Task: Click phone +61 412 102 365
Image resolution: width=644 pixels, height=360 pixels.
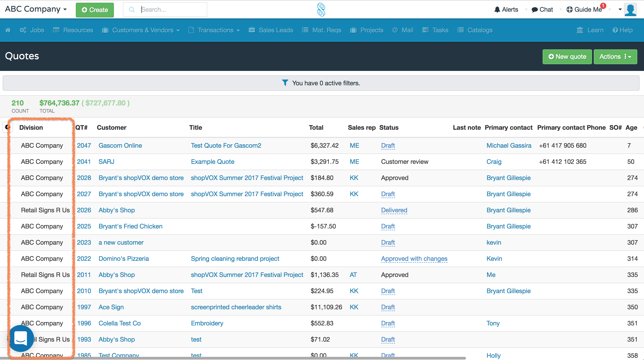Action: [x=563, y=162]
